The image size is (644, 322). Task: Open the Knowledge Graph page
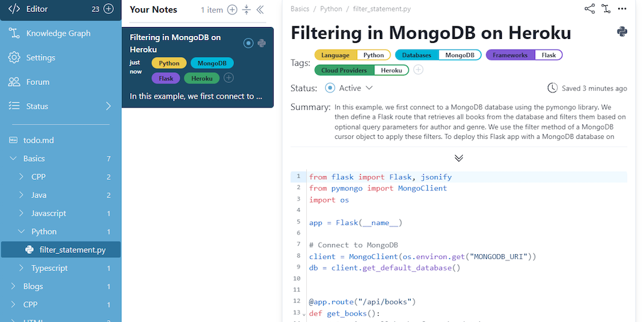(58, 33)
